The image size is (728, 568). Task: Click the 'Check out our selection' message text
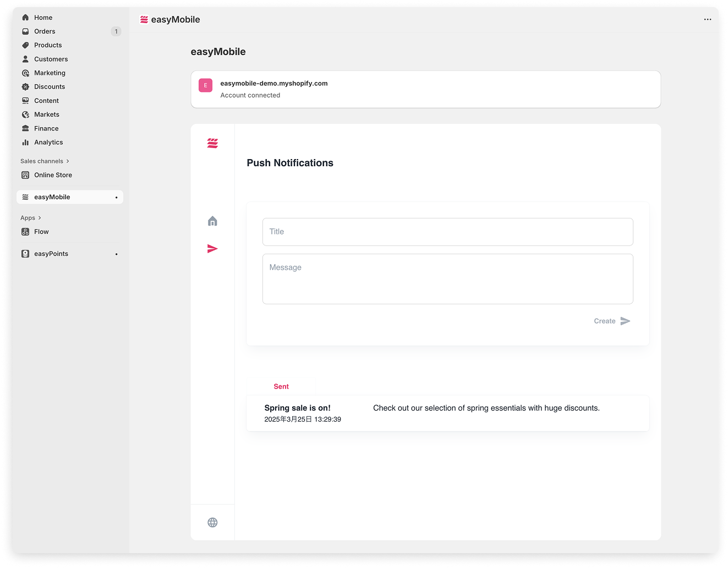tap(486, 408)
